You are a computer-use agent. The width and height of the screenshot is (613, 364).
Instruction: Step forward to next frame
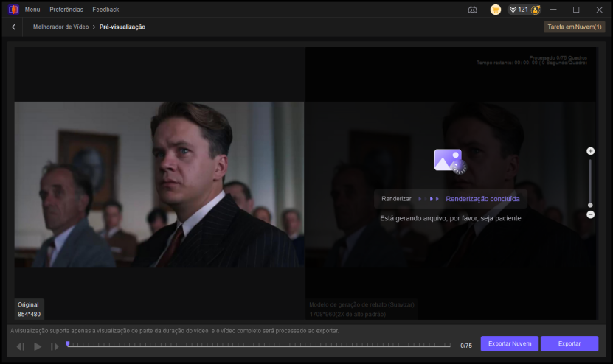55,346
